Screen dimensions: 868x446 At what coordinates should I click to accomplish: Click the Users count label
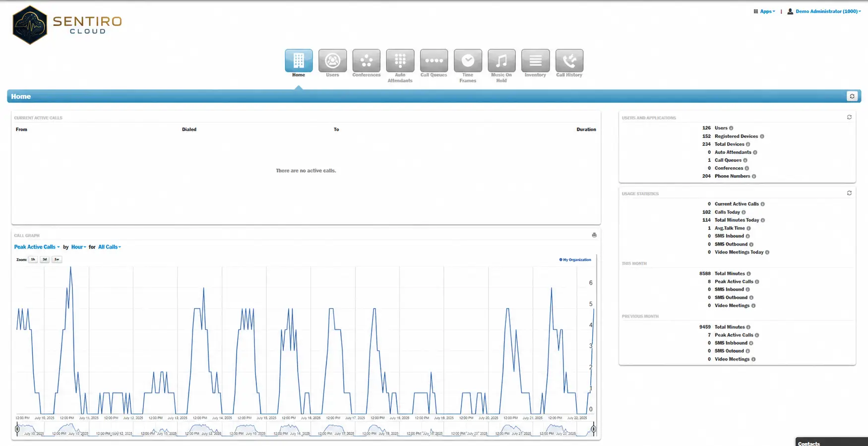pos(721,128)
